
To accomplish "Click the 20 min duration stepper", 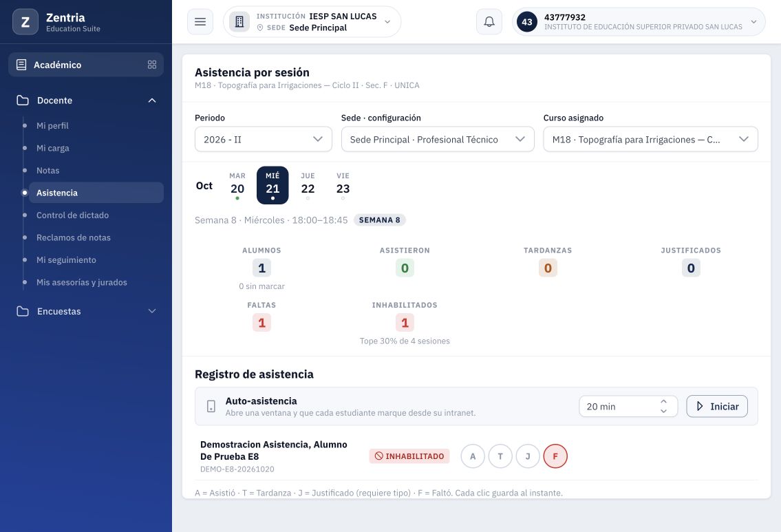I will click(628, 407).
